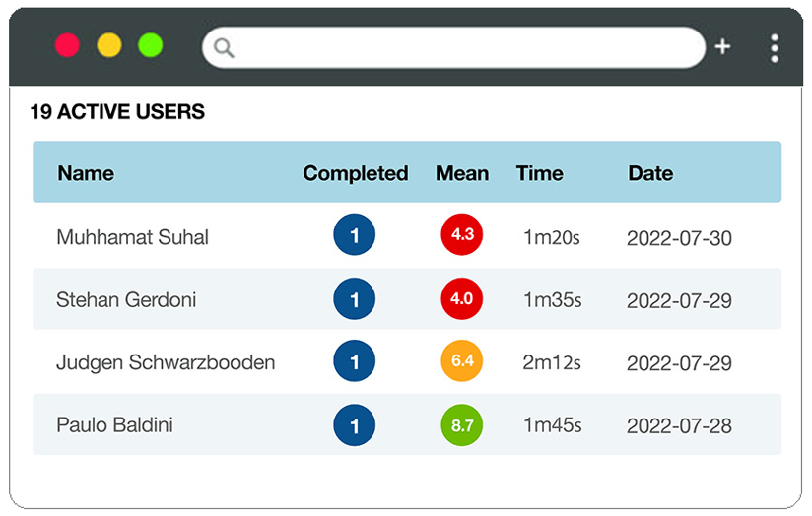Open user Stehan Gerdoni's row

[126, 300]
